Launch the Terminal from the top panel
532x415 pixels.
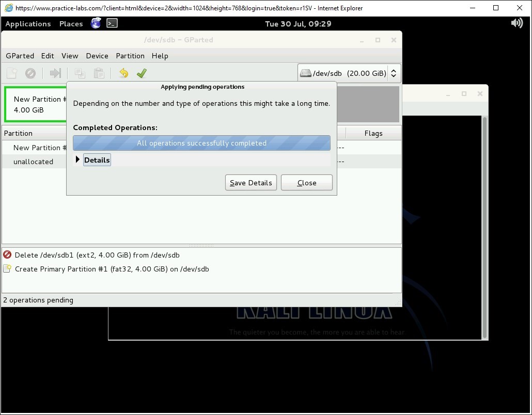[x=112, y=23]
